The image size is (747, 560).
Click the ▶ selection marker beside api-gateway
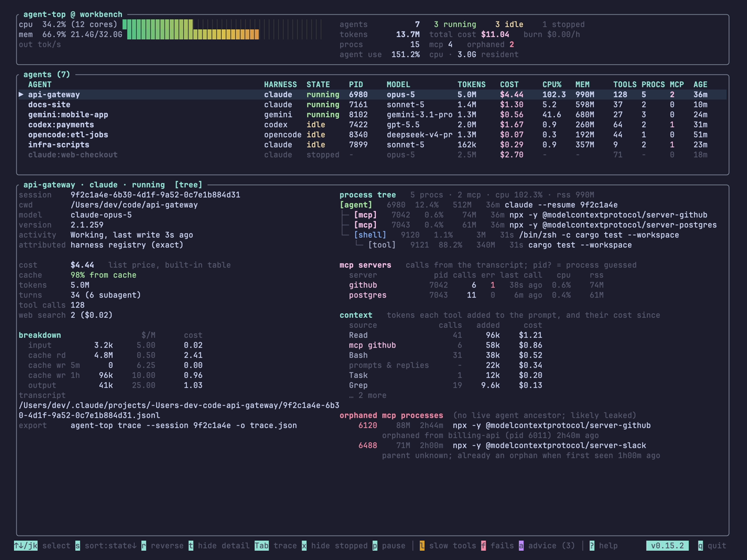pyautogui.click(x=21, y=94)
